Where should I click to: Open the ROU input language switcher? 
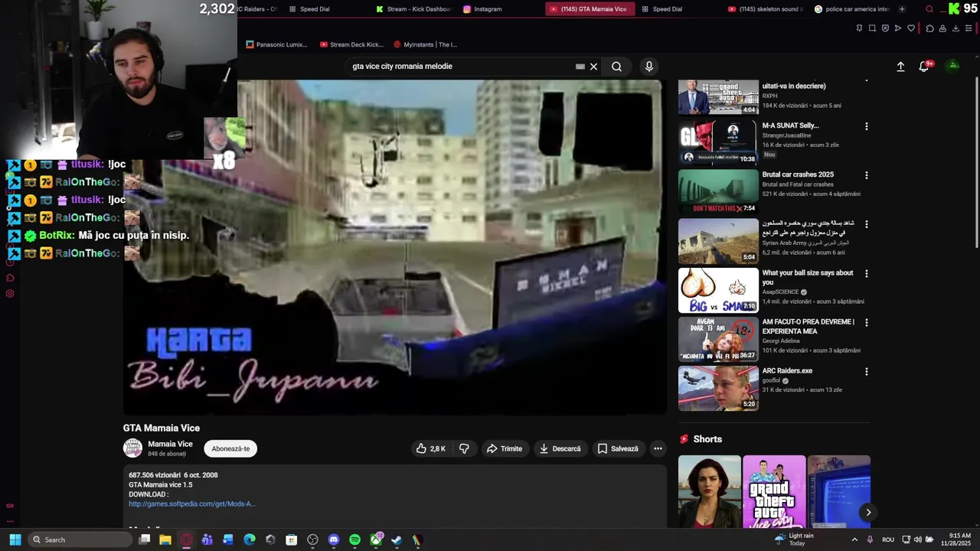coord(888,540)
